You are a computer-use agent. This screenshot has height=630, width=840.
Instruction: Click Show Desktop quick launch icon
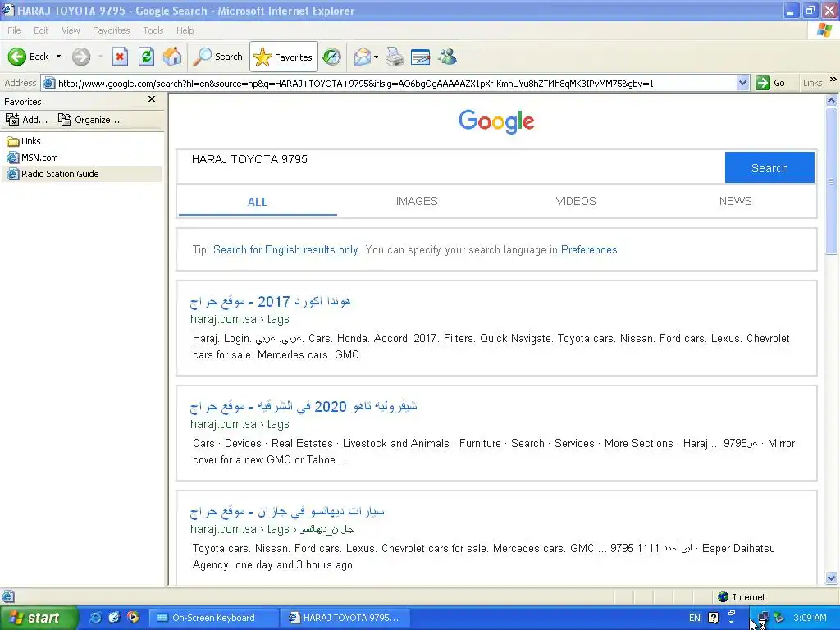click(113, 618)
